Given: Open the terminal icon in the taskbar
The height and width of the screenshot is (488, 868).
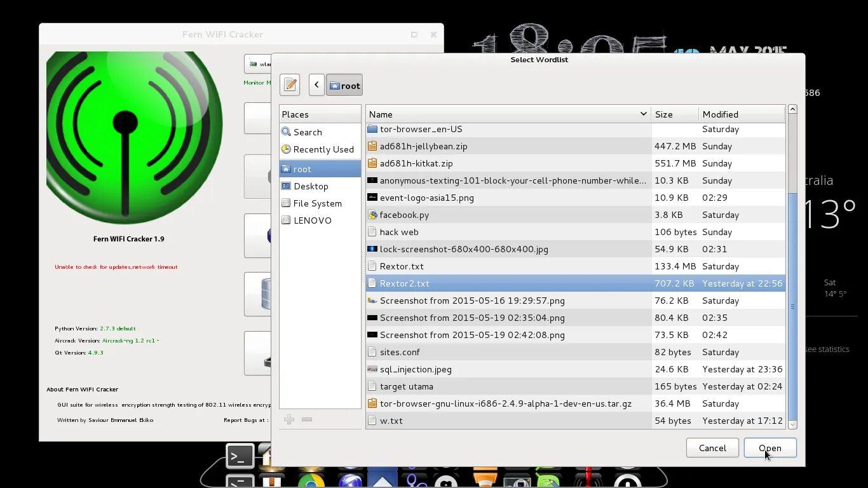Looking at the screenshot, I should [x=240, y=456].
